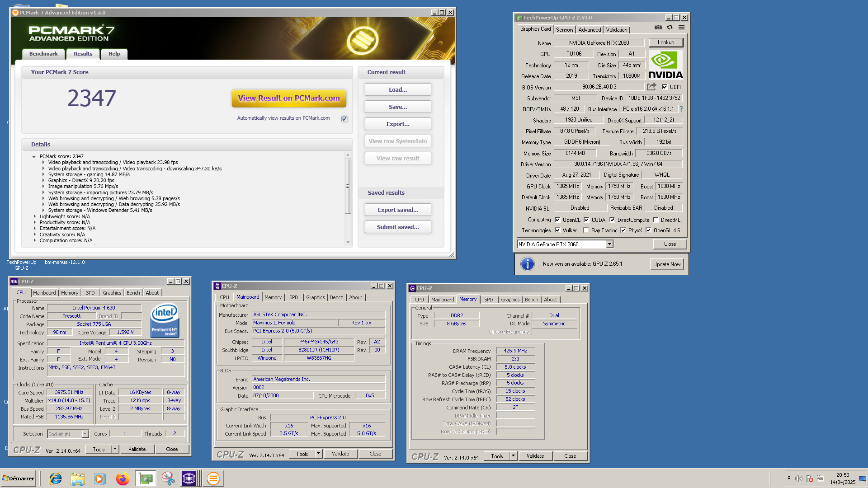Switch to PCMark 7 via orange taskbar icon

click(x=213, y=479)
